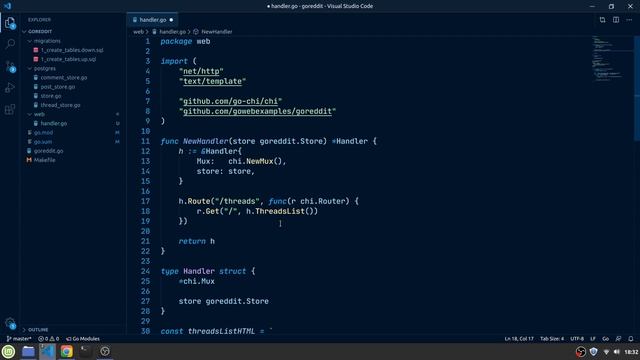Open the Source Control view
The image size is (640, 360).
10,66
